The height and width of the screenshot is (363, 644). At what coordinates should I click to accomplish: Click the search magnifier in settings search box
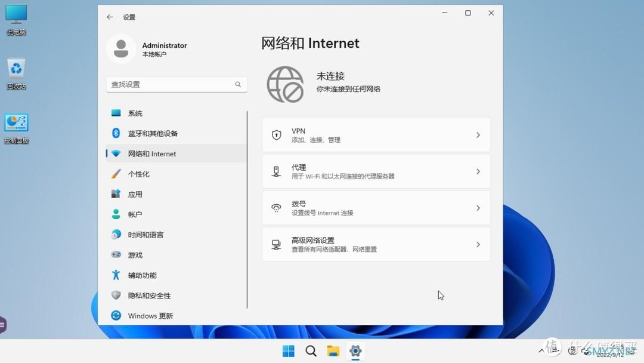coord(238,84)
